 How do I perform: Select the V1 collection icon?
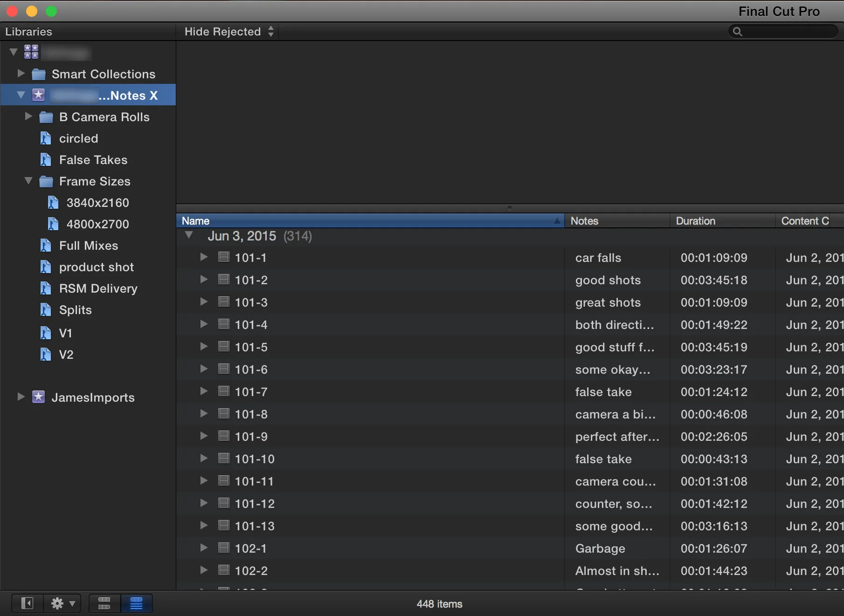(45, 333)
